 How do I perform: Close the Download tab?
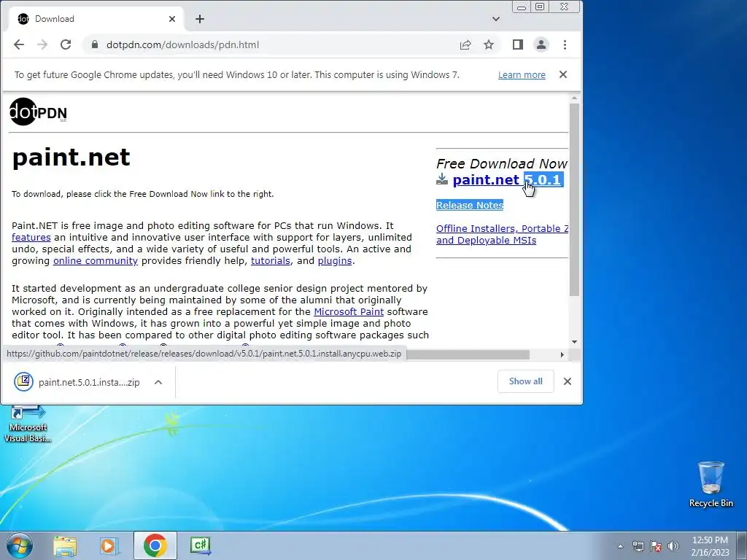point(172,19)
